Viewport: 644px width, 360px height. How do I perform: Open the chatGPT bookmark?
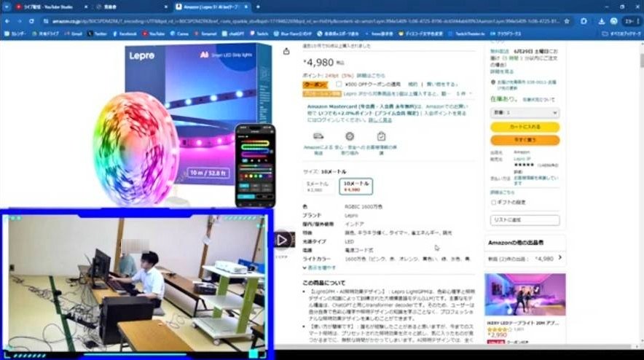coord(233,34)
